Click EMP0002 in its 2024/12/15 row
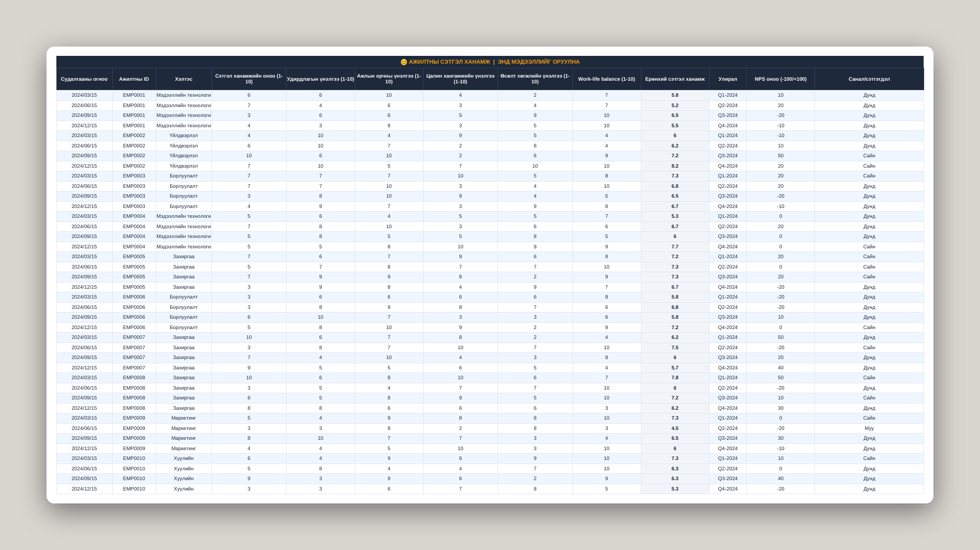Viewport: 980px width, 550px height. pyautogui.click(x=134, y=166)
